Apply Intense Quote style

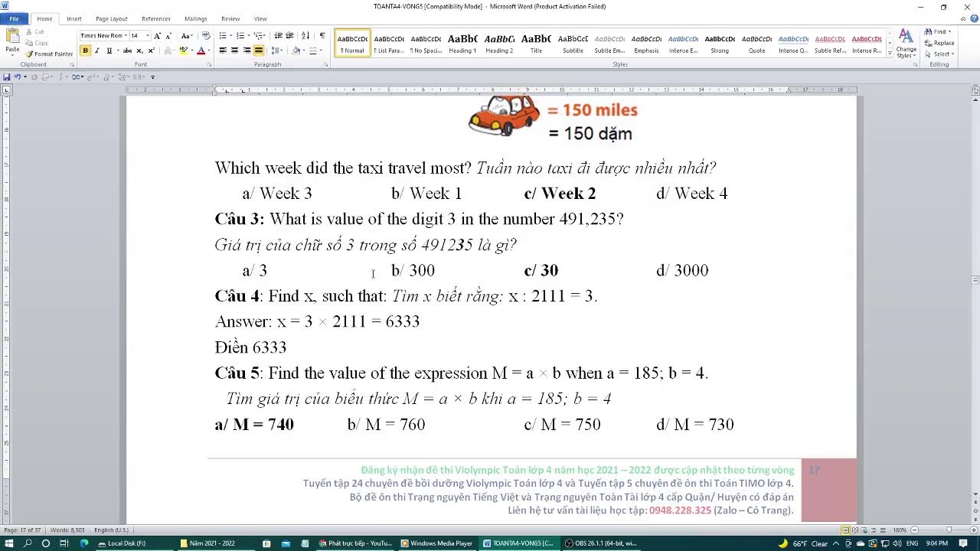[793, 43]
